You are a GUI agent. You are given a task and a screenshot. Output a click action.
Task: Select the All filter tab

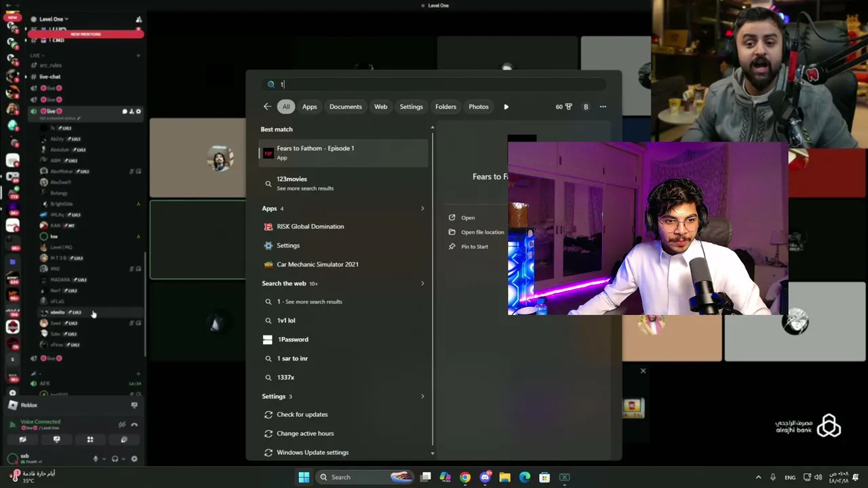coord(286,106)
